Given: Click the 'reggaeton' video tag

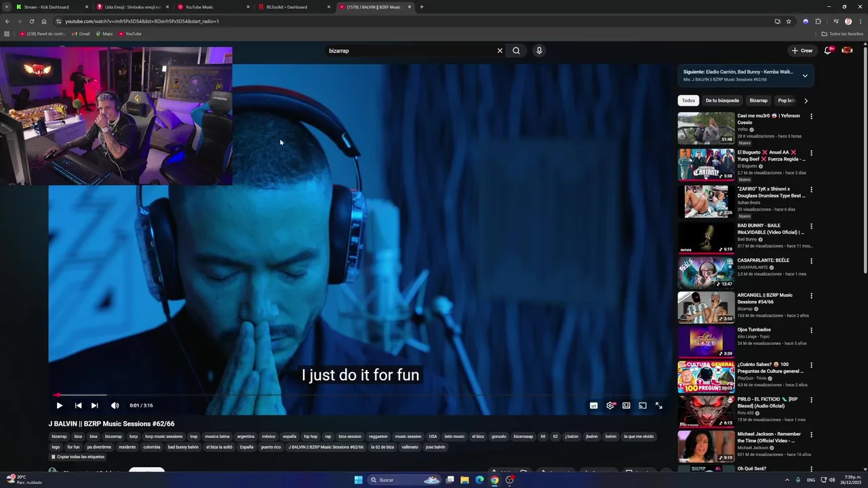Looking at the screenshot, I should (378, 436).
